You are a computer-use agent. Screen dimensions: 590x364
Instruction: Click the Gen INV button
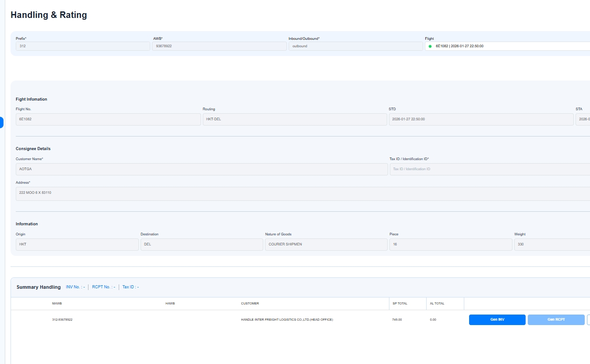(x=497, y=320)
